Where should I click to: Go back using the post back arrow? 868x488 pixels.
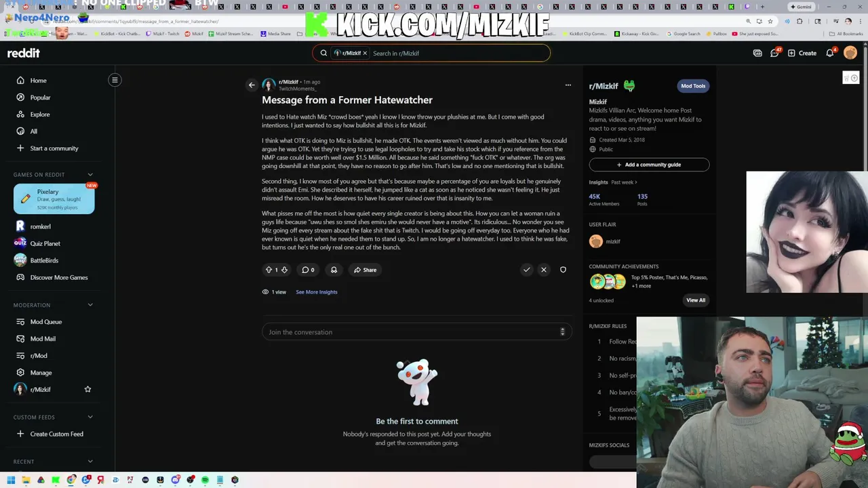(252, 85)
